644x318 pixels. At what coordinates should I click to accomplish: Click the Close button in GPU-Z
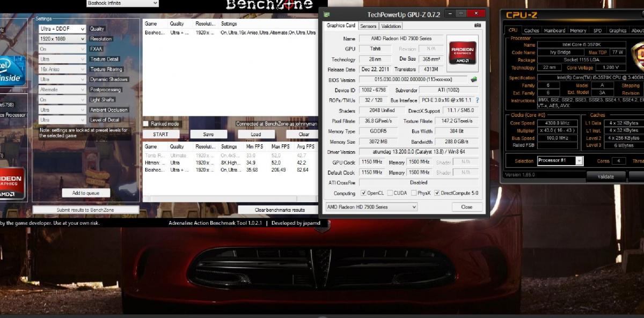[466, 207]
